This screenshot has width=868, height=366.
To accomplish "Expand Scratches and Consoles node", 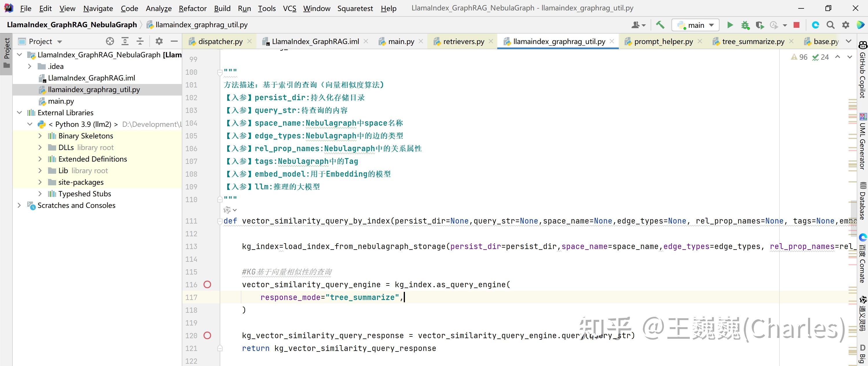I will (19, 205).
